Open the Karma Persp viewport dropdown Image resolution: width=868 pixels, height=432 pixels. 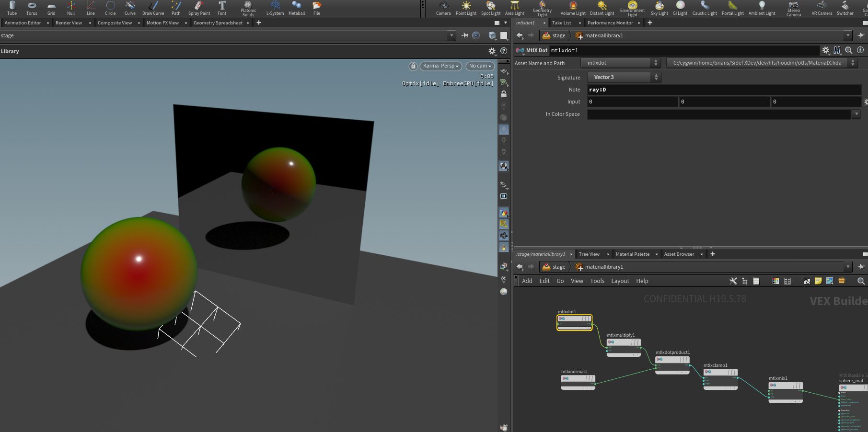pyautogui.click(x=441, y=66)
